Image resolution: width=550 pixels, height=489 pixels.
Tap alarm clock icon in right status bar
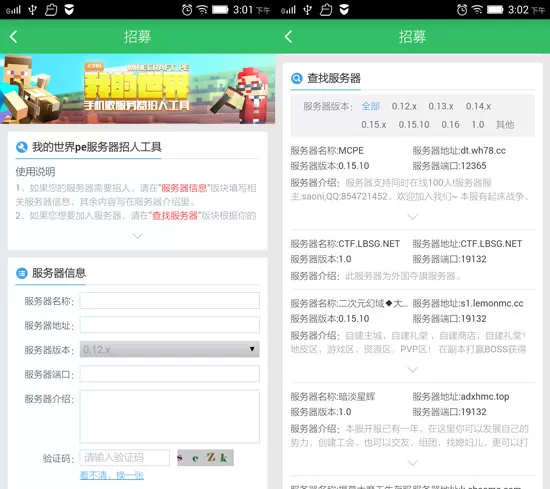[462, 10]
